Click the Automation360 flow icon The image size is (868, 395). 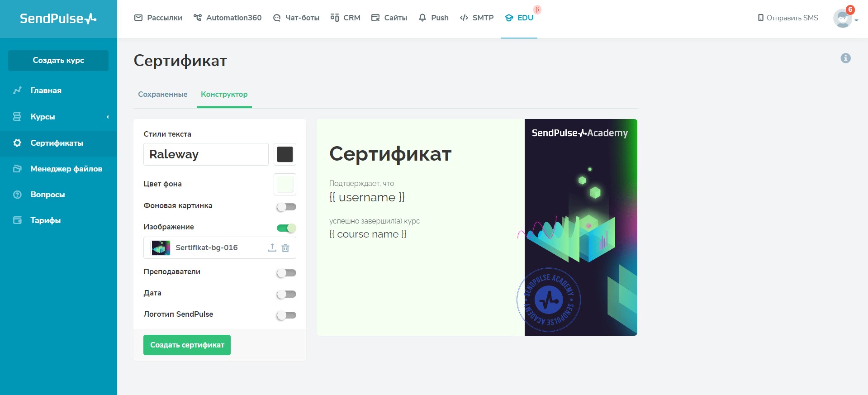198,18
